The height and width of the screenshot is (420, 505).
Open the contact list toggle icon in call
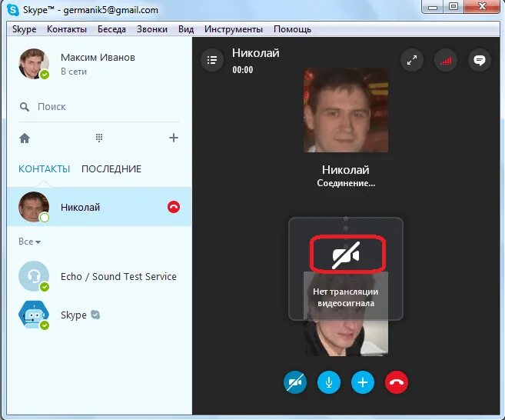pyautogui.click(x=212, y=60)
